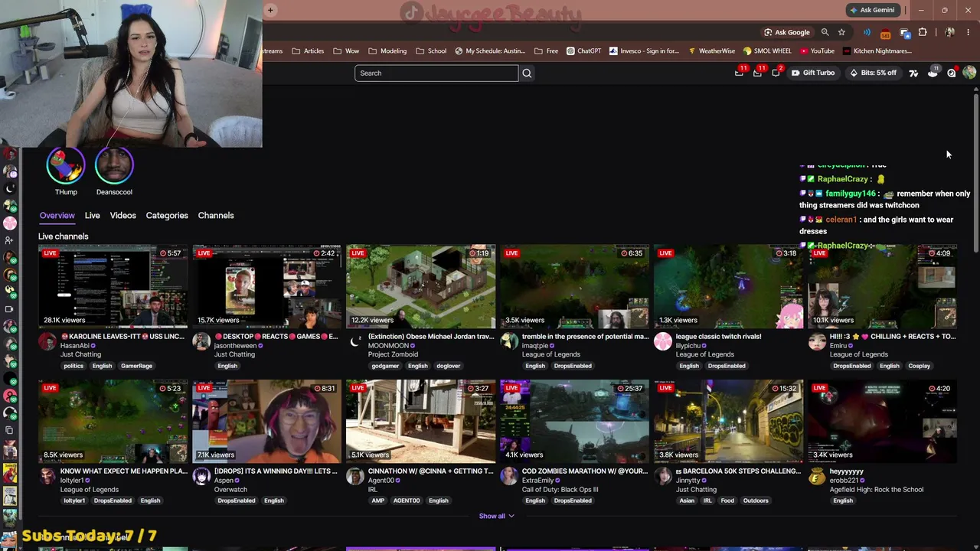Viewport: 980px width, 551px height.
Task: Click the Chrome profile avatar
Action: [x=949, y=32]
